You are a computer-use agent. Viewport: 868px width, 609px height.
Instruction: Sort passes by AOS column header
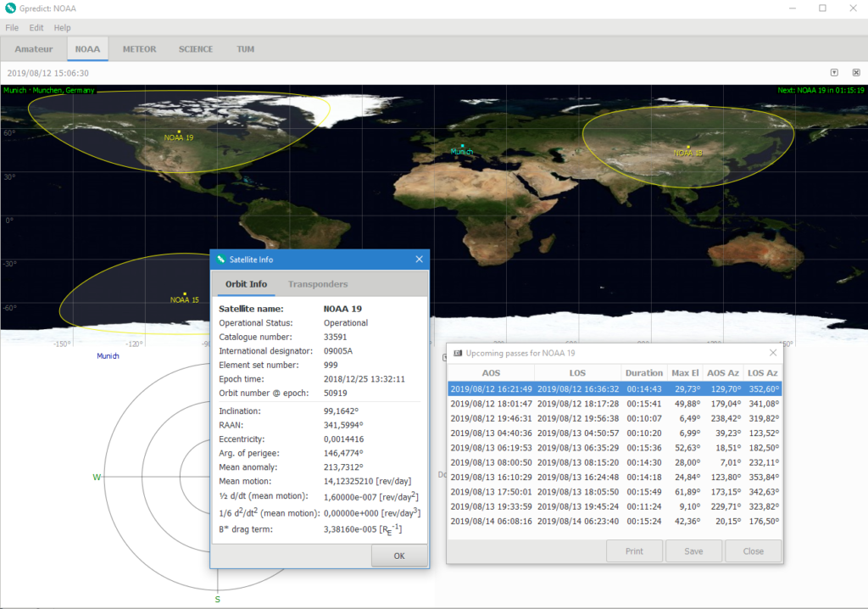tap(491, 373)
